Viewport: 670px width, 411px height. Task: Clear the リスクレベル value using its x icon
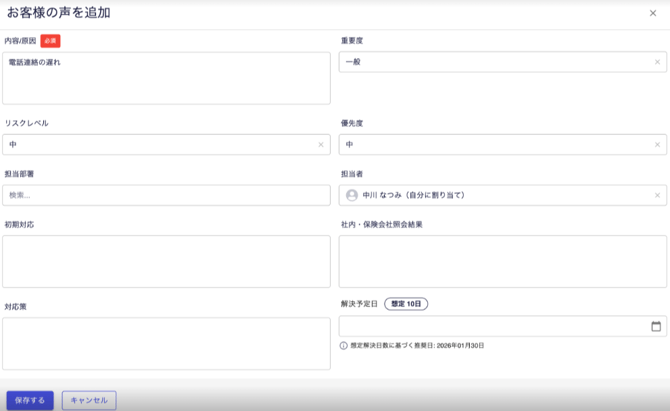pyautogui.click(x=321, y=145)
